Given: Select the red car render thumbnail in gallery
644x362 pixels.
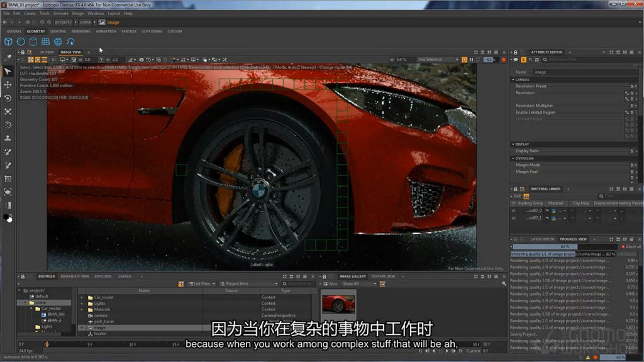Looking at the screenshot, I should coord(338,304).
